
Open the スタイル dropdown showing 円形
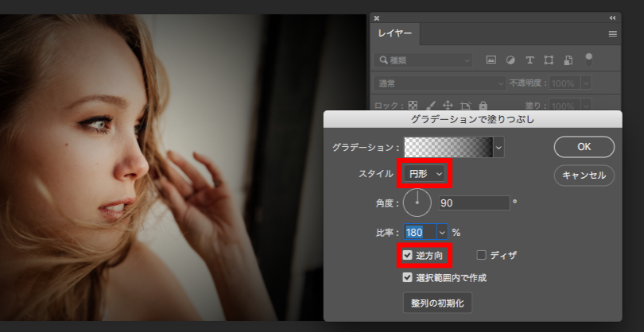[425, 174]
